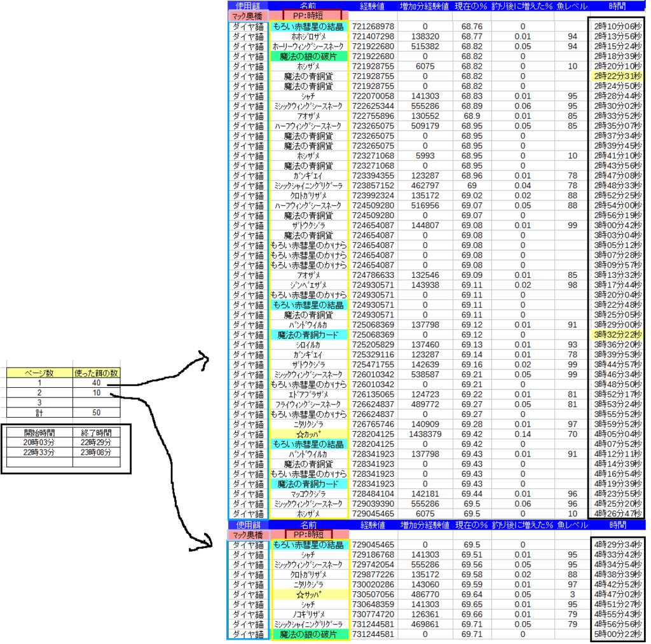
Task: Click the yellow highlighted 2時22分31秒 time cell
Action: 616,76
